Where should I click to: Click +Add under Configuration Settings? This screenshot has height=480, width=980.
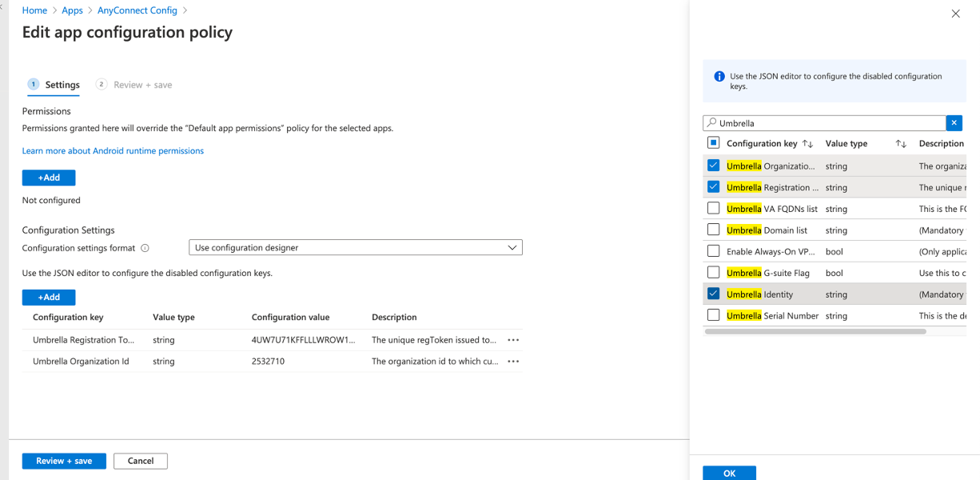49,297
